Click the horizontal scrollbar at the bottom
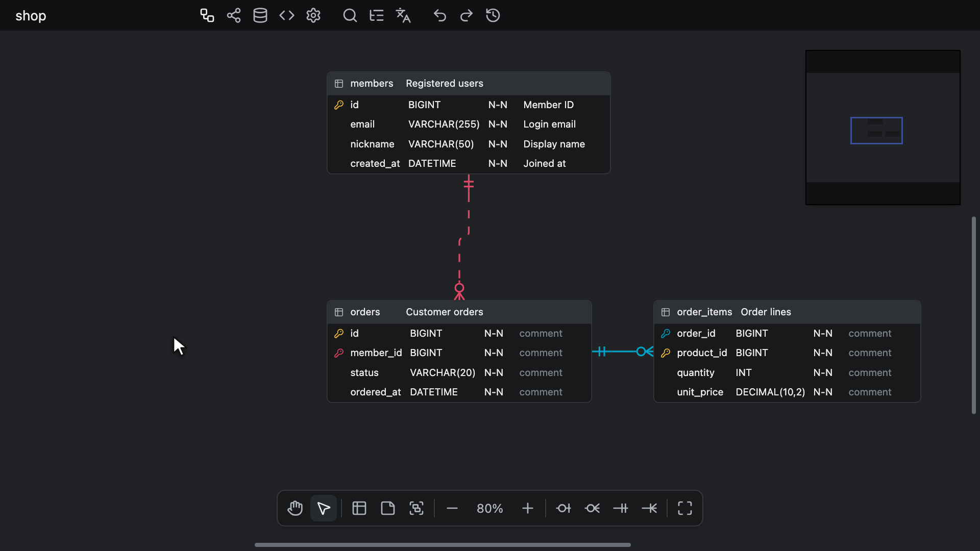 [443, 545]
